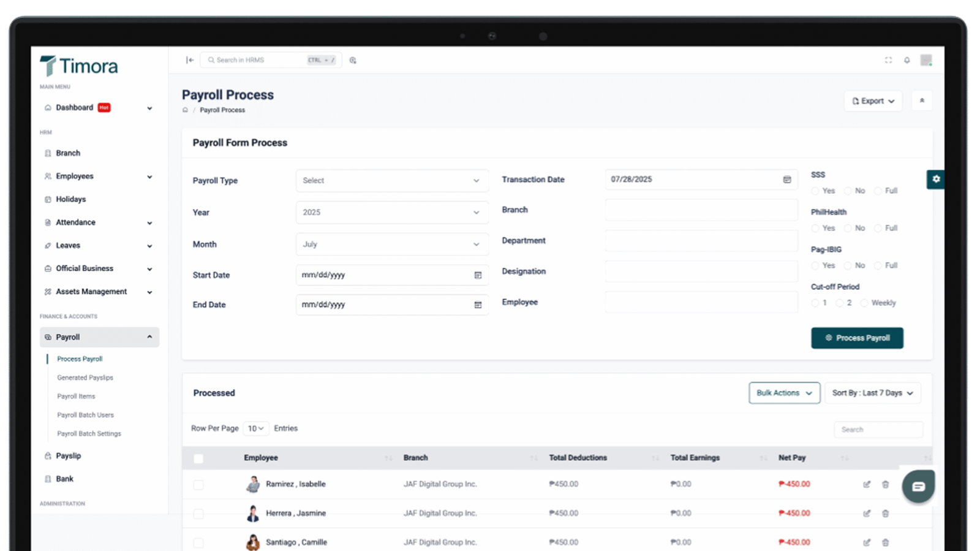Open the settings gear panel
Viewport: 980px width, 551px height.
click(x=935, y=179)
